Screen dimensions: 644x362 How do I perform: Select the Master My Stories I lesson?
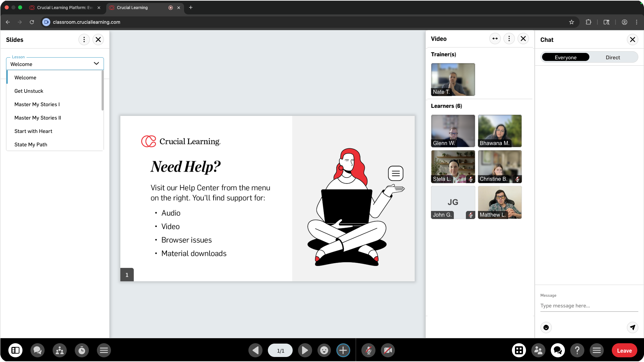(x=54, y=104)
